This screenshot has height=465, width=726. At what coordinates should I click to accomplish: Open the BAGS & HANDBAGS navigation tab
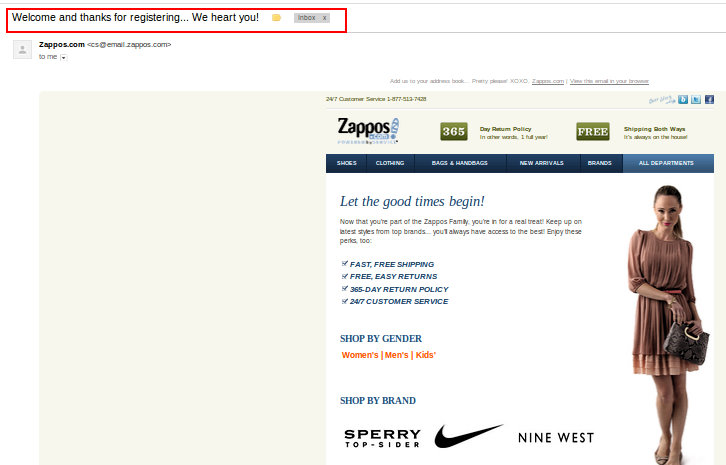tap(460, 163)
